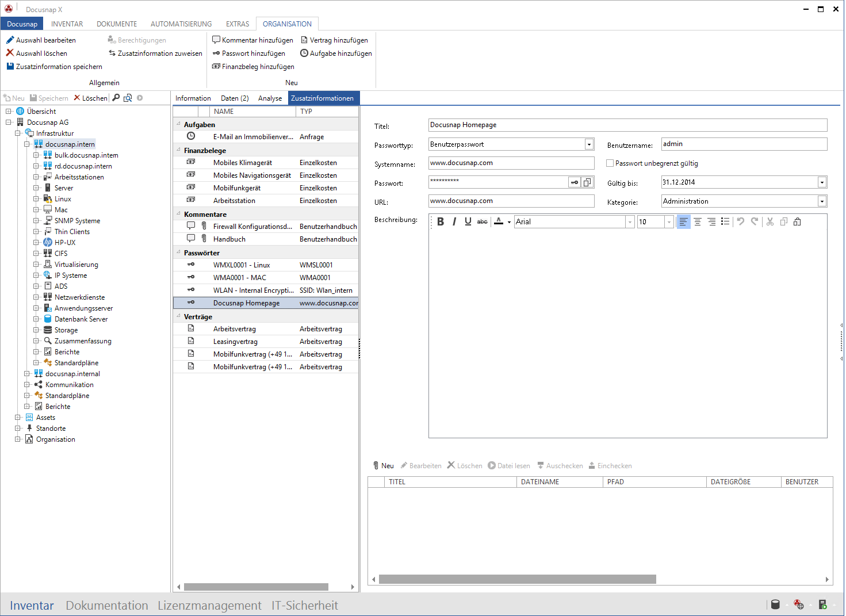
Task: Click the Bold formatting icon
Action: pyautogui.click(x=441, y=221)
